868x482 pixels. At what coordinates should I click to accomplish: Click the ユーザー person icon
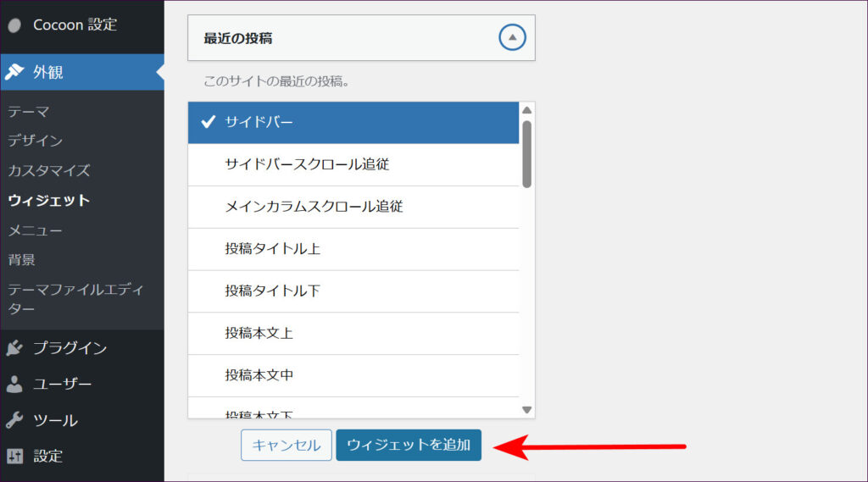pos(14,384)
